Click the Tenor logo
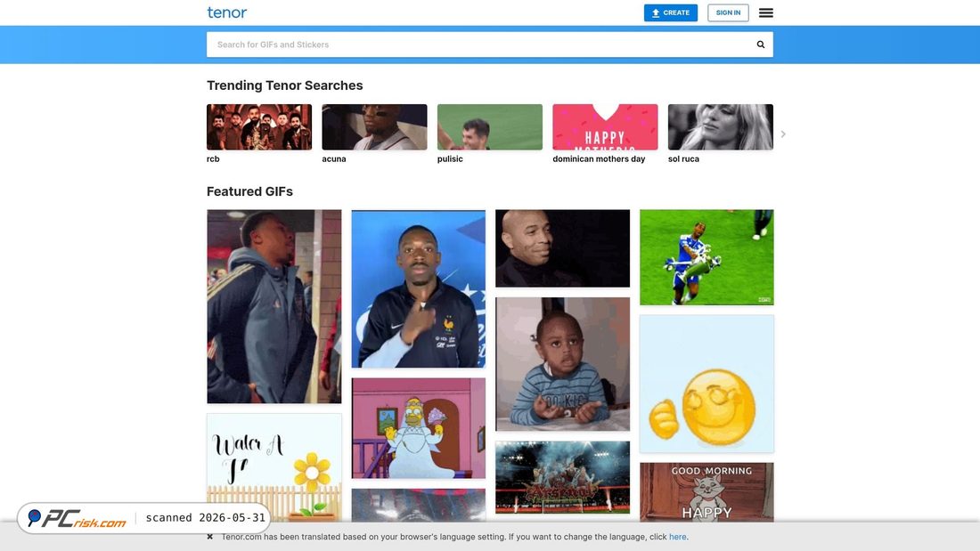 (227, 12)
